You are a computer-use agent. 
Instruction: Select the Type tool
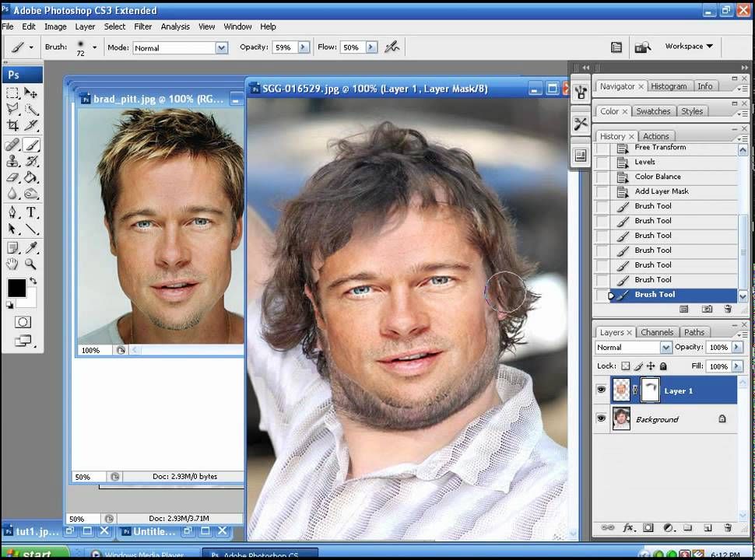[31, 212]
